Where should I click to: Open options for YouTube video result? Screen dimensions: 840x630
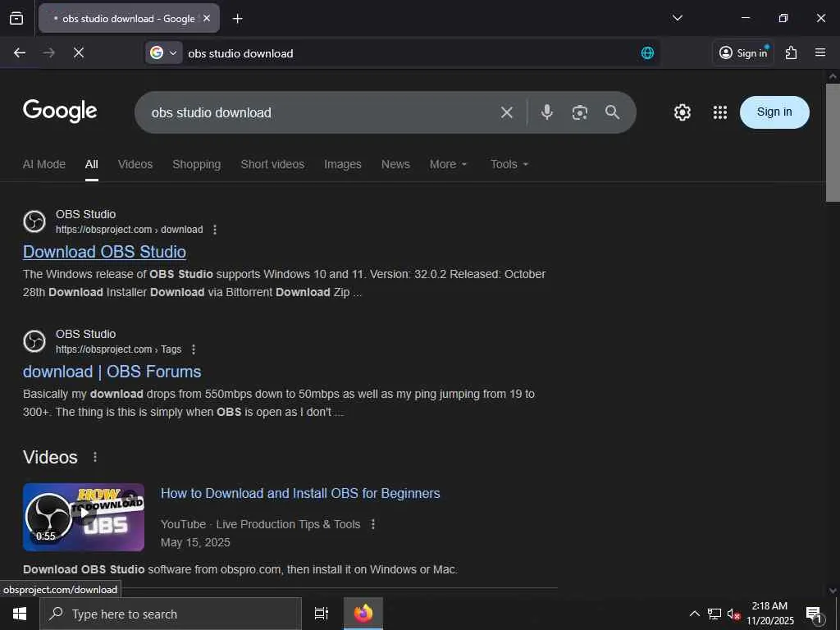tap(373, 524)
